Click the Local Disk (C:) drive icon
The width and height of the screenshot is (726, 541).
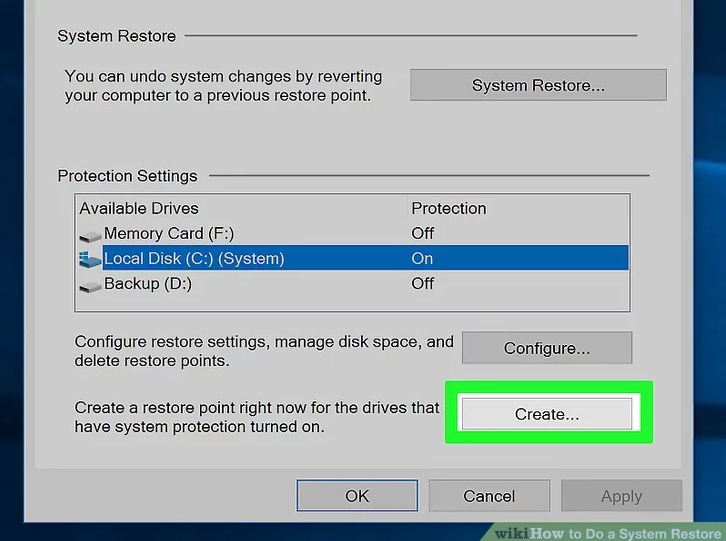point(90,259)
